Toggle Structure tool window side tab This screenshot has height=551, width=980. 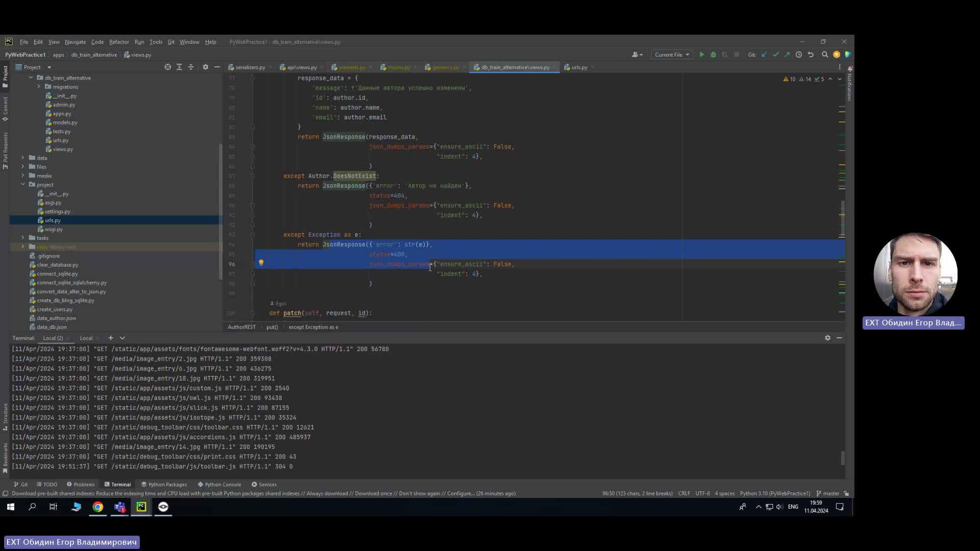pyautogui.click(x=5, y=417)
